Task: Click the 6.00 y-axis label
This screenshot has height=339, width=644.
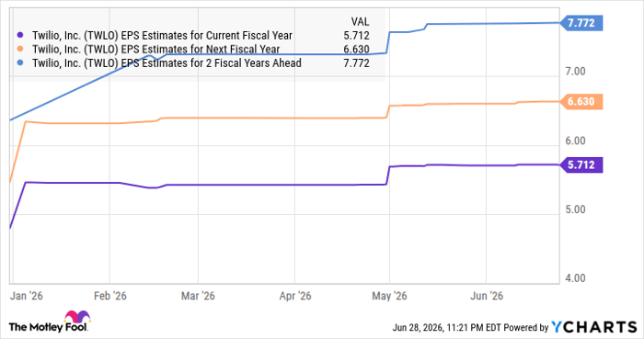Action: click(x=575, y=141)
